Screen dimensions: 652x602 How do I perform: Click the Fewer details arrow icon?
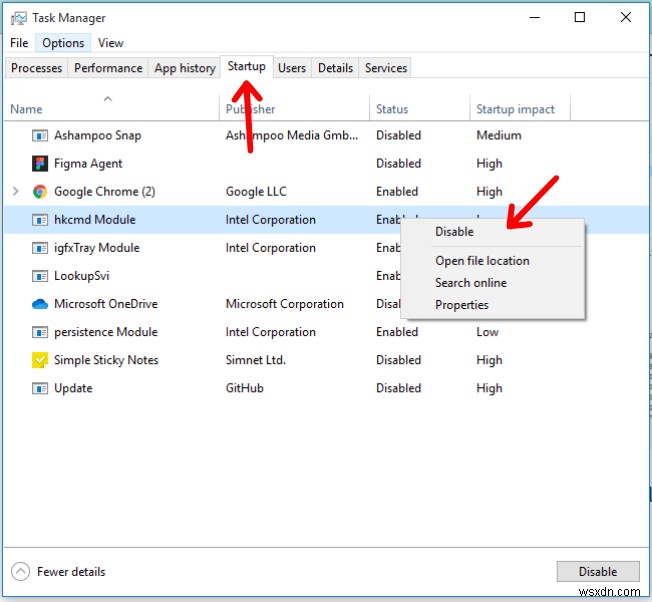20,571
